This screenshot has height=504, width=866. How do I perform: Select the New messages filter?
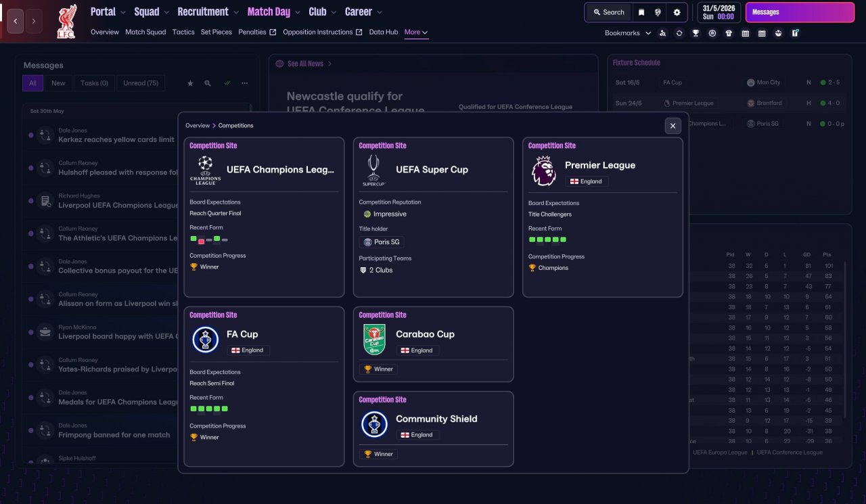point(59,83)
